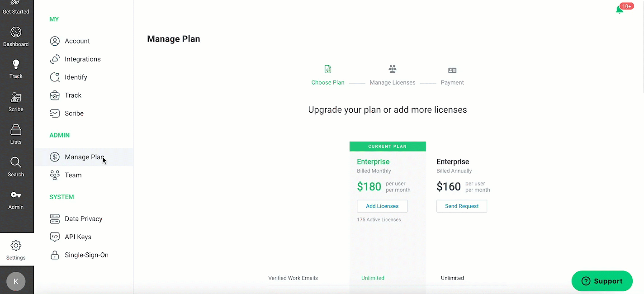This screenshot has width=644, height=294.
Task: Open the Get Started rocket icon
Action: coord(16,3)
